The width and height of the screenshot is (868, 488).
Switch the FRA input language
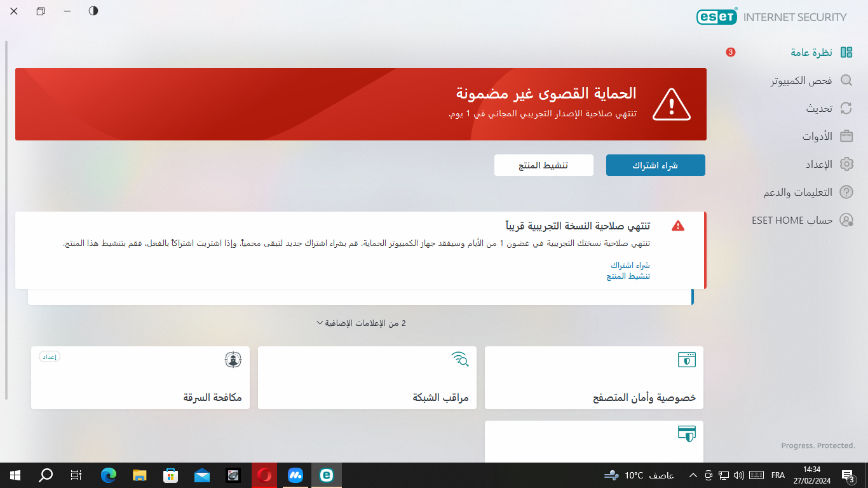(x=778, y=475)
